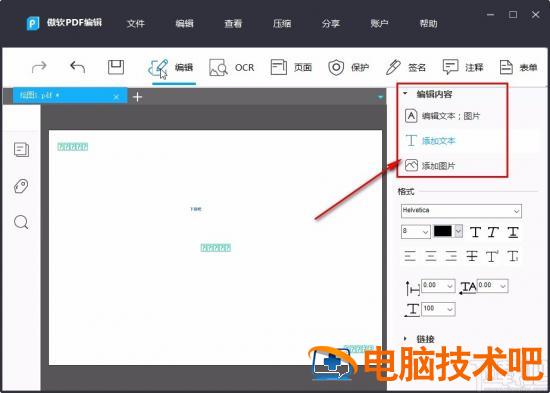Align text left
The image size is (550, 393).
click(410, 257)
